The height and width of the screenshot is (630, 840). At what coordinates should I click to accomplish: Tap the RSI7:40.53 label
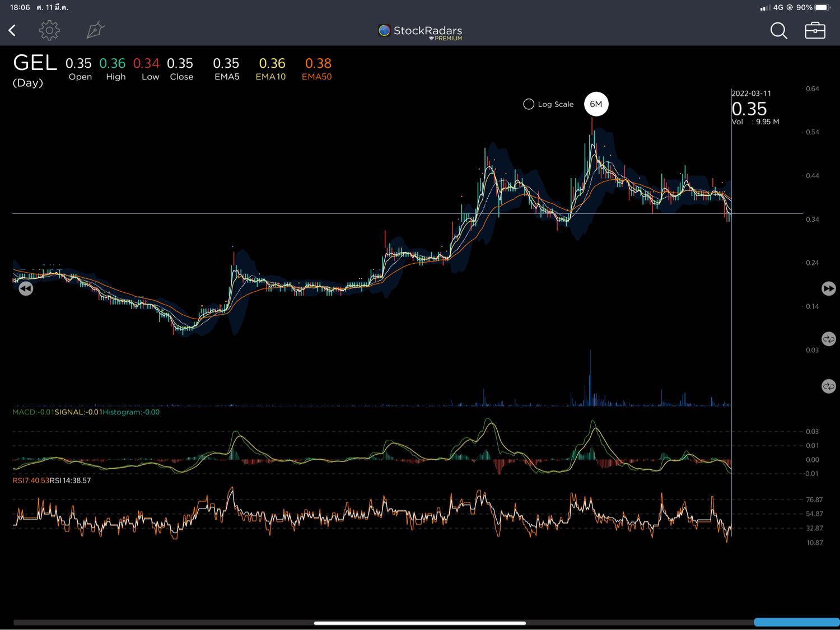[x=31, y=480]
